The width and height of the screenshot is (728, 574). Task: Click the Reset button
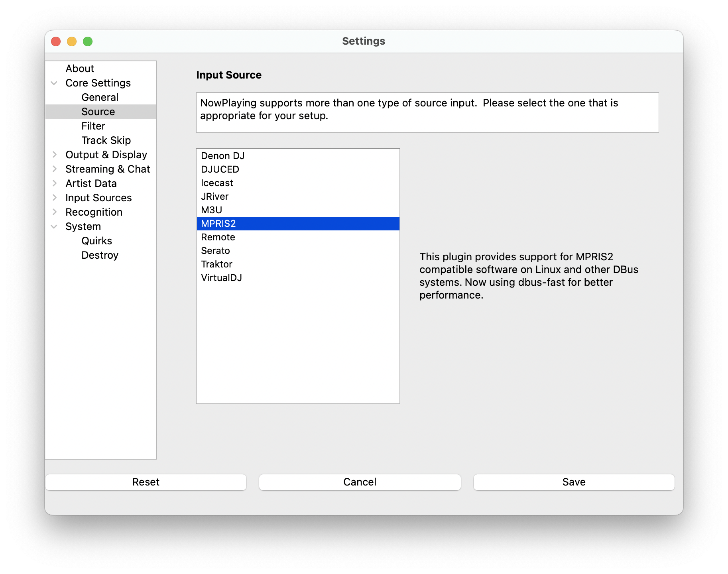pyautogui.click(x=146, y=482)
